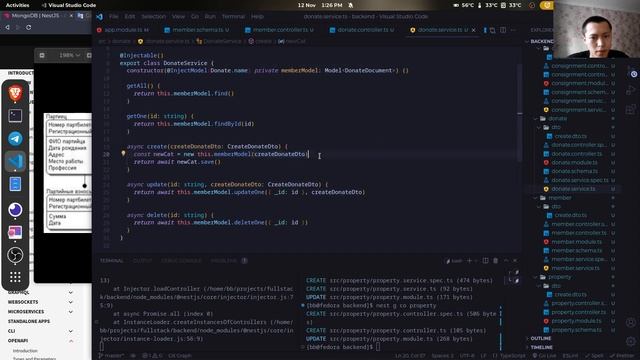Maximize terminal panel with chevron up
The image size is (640, 360).
[506, 260]
